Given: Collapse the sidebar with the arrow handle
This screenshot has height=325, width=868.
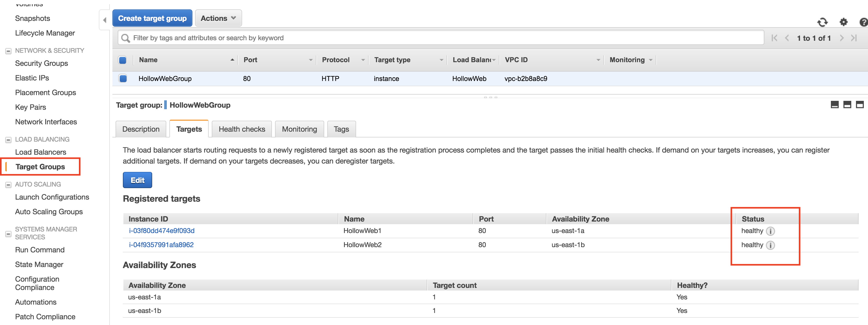Looking at the screenshot, I should (x=105, y=20).
